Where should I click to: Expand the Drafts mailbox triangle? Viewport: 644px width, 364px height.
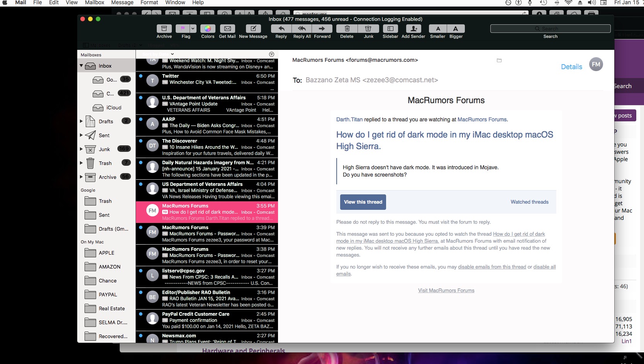click(81, 121)
